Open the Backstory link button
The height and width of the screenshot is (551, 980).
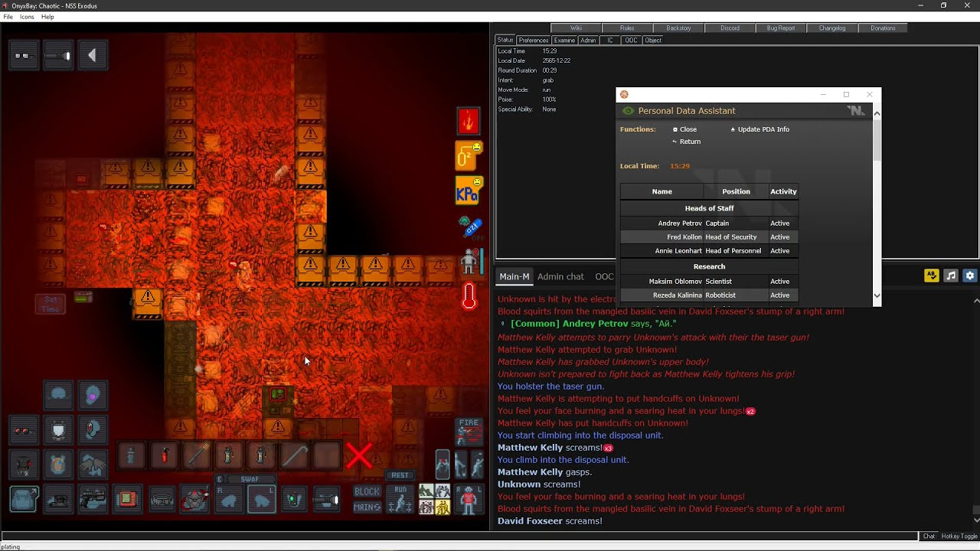(x=678, y=28)
